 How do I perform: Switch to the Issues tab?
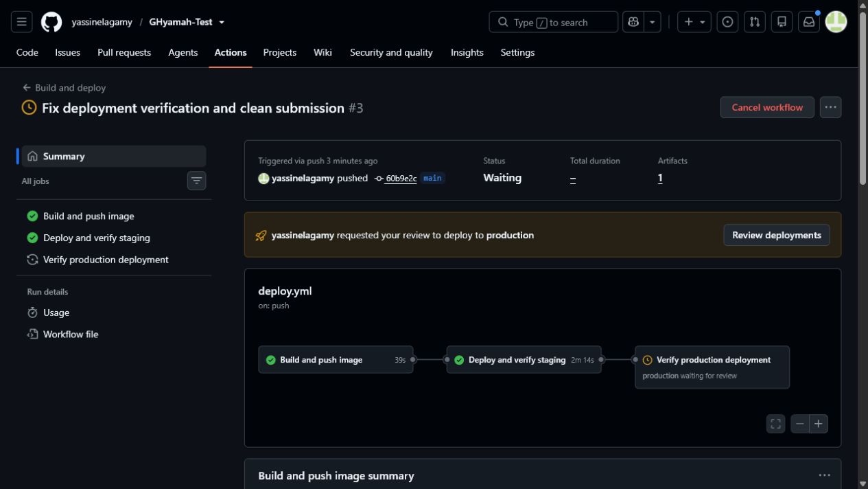(67, 52)
